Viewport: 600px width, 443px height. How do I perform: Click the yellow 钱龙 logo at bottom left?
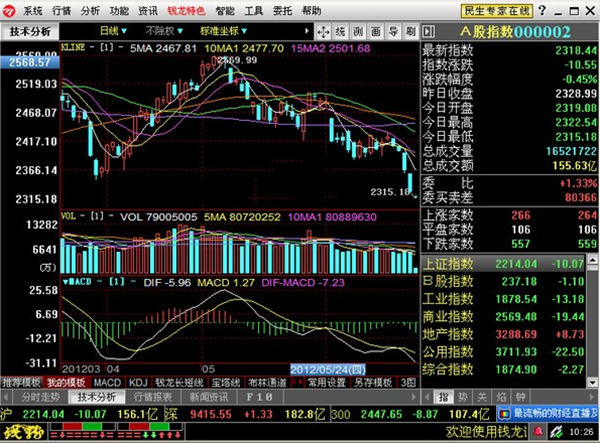(x=23, y=432)
